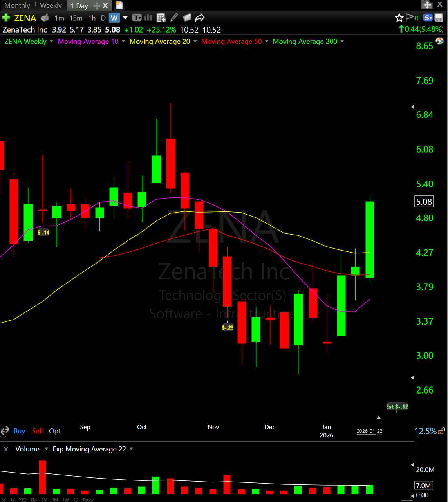Switch to the 15m timeframe
448x502 pixels.
click(76, 18)
